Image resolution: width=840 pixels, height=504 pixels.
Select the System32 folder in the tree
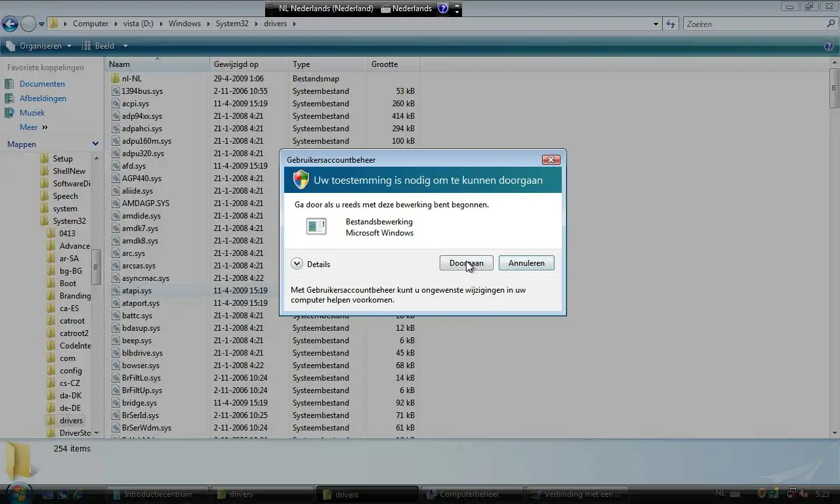[69, 221]
